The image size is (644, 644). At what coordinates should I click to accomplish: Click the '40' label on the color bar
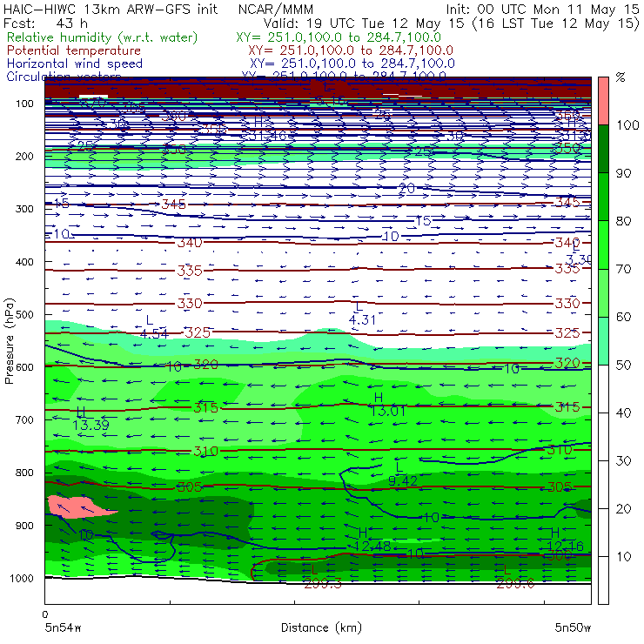point(624,413)
